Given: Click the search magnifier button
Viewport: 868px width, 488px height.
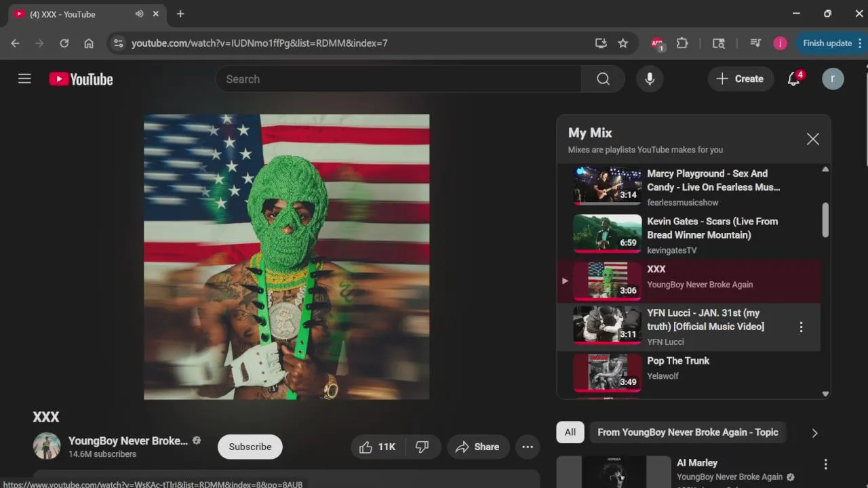Looking at the screenshot, I should click(x=603, y=79).
